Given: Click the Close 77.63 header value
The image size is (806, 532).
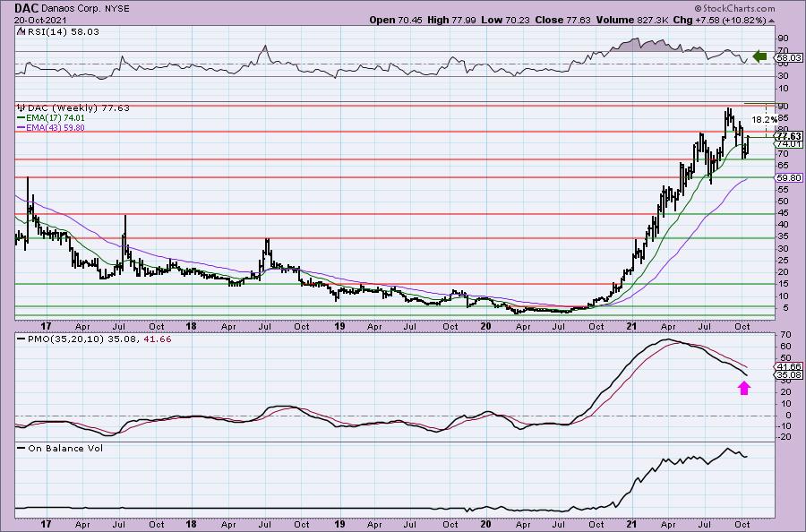Looking at the screenshot, I should [x=563, y=20].
